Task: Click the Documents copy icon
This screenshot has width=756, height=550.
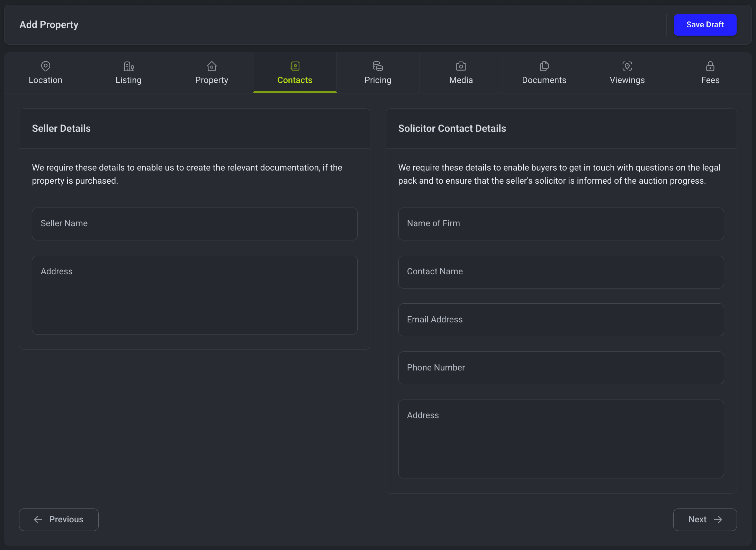Action: pos(544,66)
